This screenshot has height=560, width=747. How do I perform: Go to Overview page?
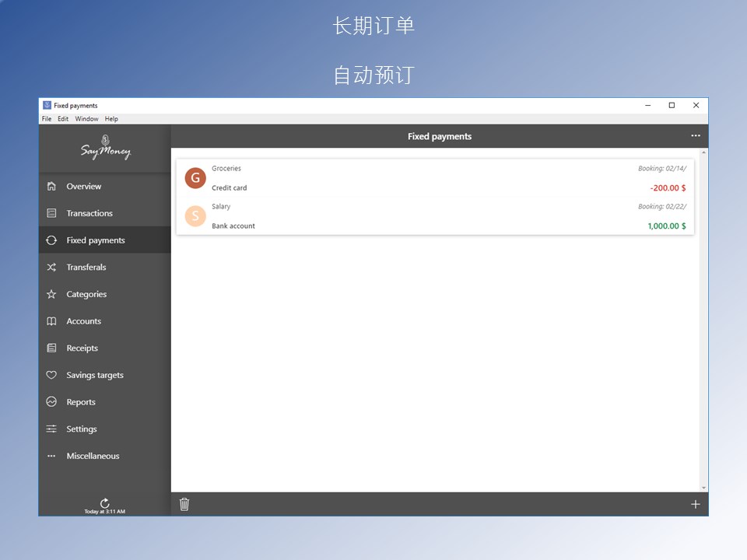click(105, 186)
